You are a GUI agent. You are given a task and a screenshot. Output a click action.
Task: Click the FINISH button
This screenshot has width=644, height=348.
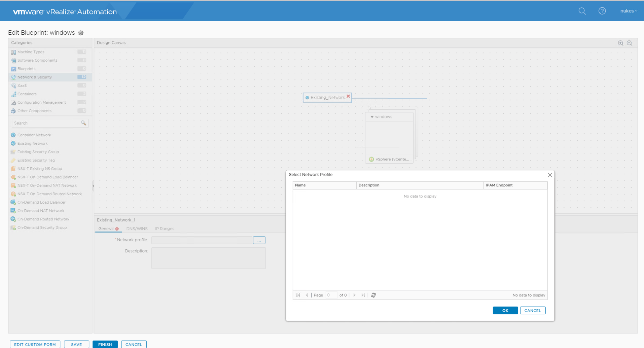click(x=105, y=344)
